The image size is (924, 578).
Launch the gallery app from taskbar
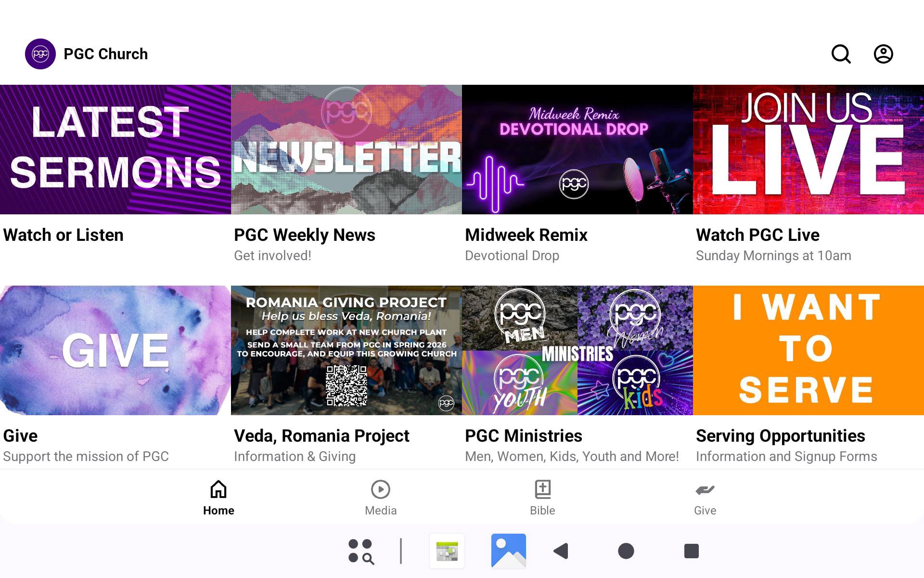(508, 551)
